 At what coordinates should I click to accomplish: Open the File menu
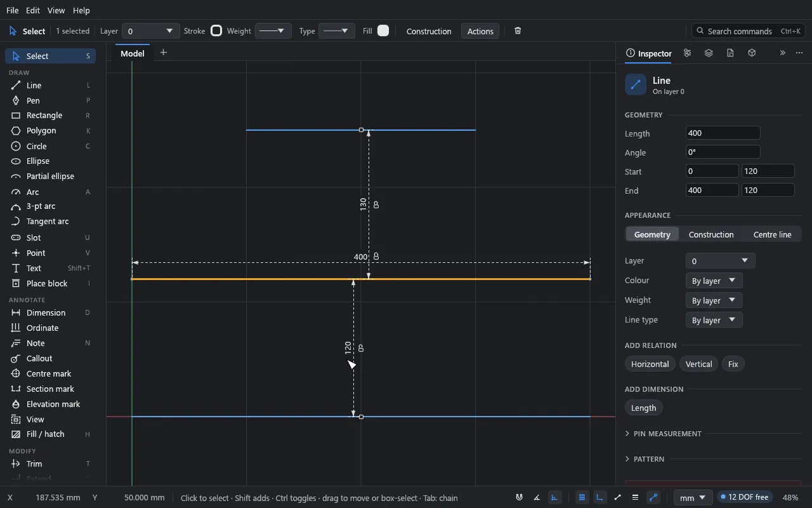12,10
